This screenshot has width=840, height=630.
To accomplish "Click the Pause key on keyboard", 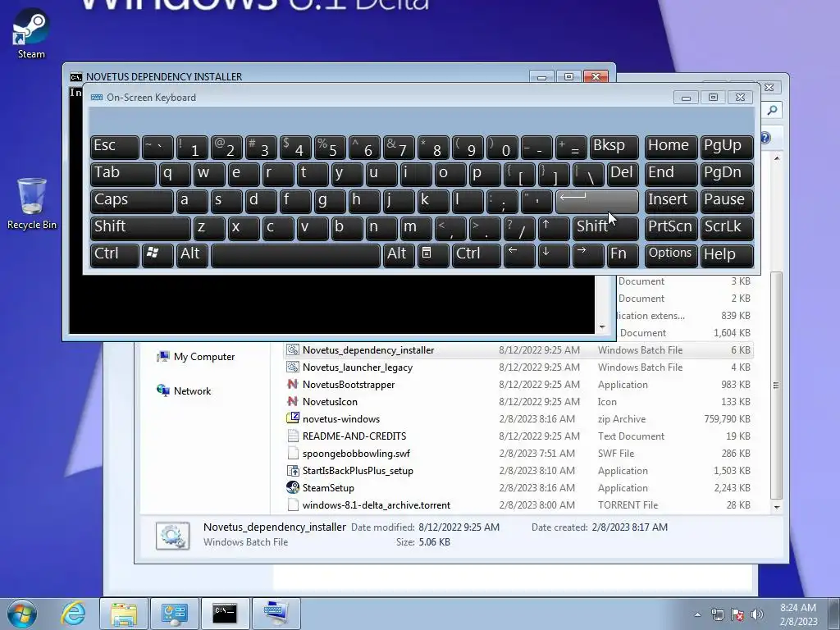I will pos(727,202).
